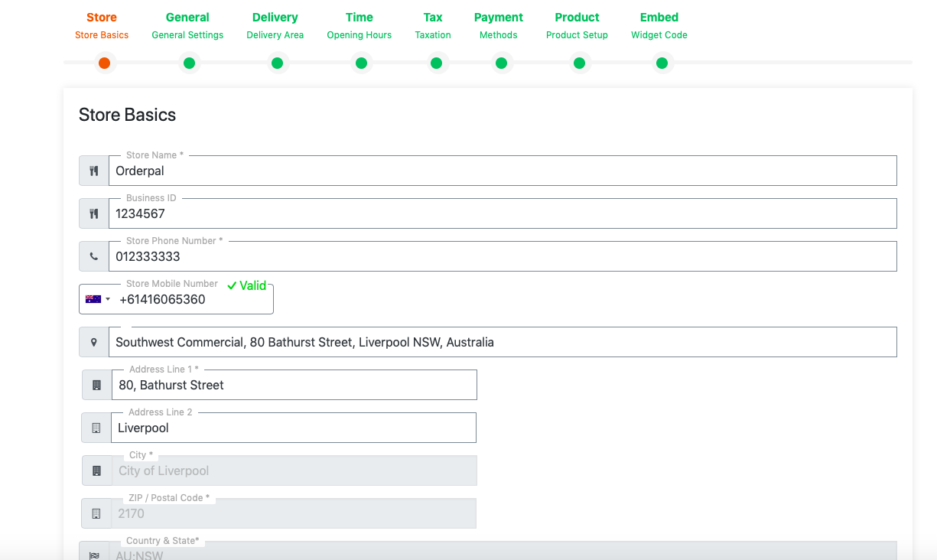Image resolution: width=937 pixels, height=560 pixels.
Task: Click the building icon beside City field
Action: coord(96,470)
